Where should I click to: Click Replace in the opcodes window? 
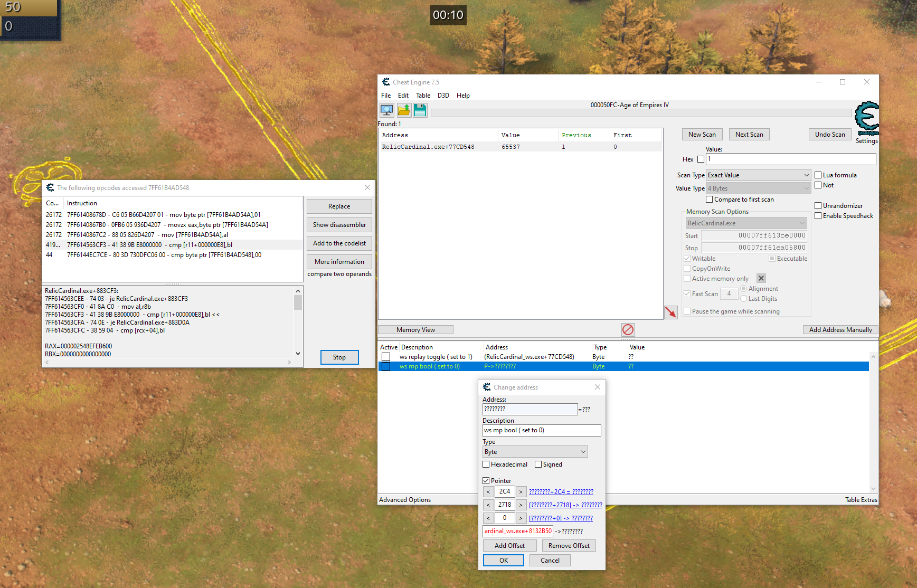pyautogui.click(x=339, y=206)
